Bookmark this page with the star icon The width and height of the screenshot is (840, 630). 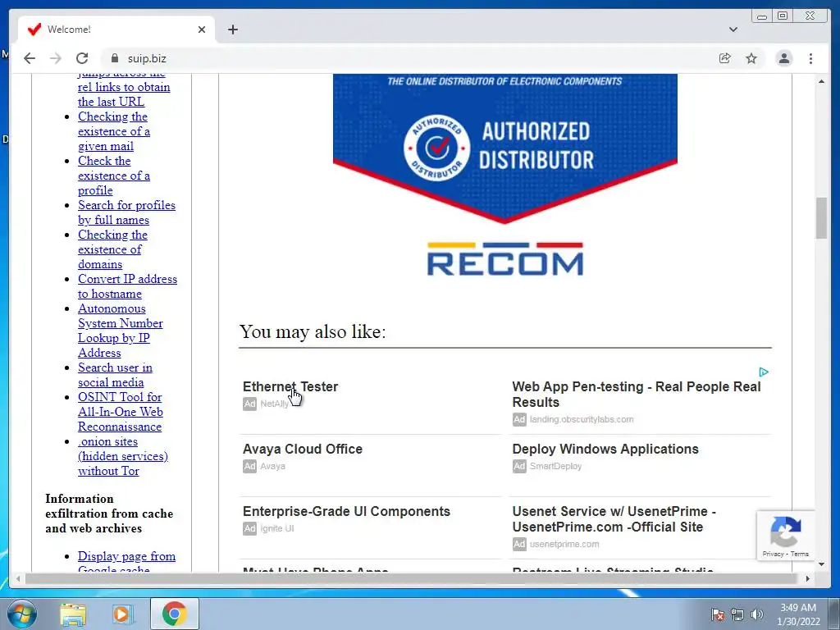point(751,58)
